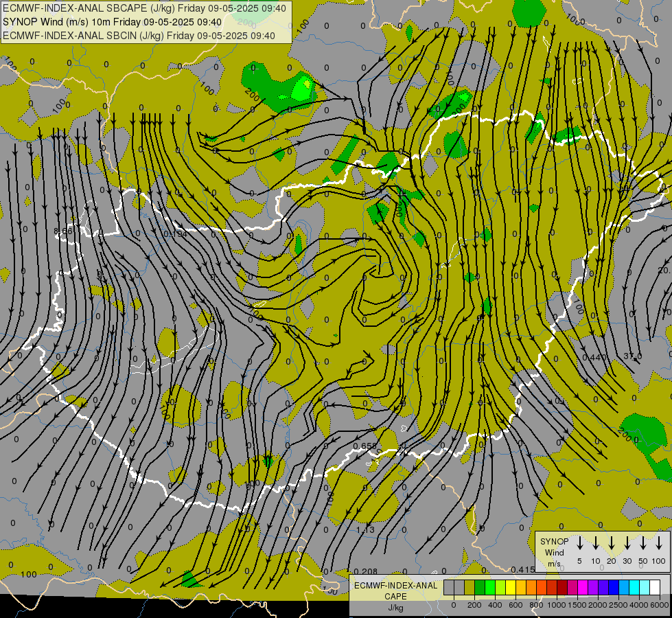Pick the olive swatch in CAPE color bar

(470, 587)
